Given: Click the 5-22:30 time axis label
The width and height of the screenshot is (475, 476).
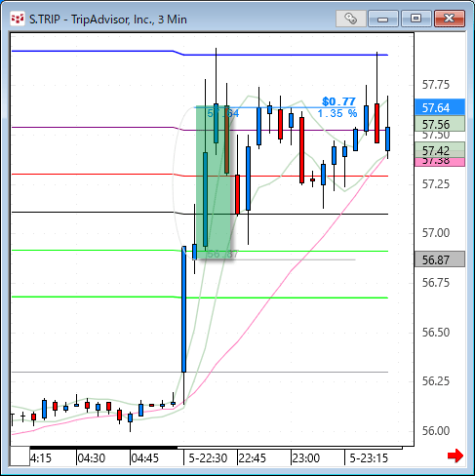Looking at the screenshot, I should [208, 458].
